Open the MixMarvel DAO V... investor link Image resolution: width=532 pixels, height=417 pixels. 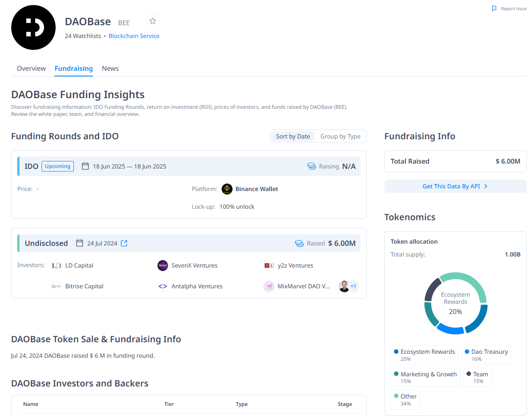click(x=304, y=286)
